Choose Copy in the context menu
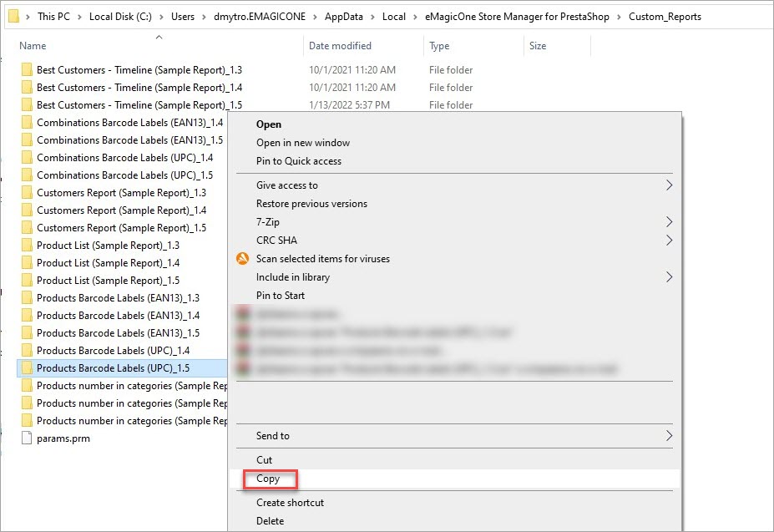774x532 pixels. coord(268,479)
